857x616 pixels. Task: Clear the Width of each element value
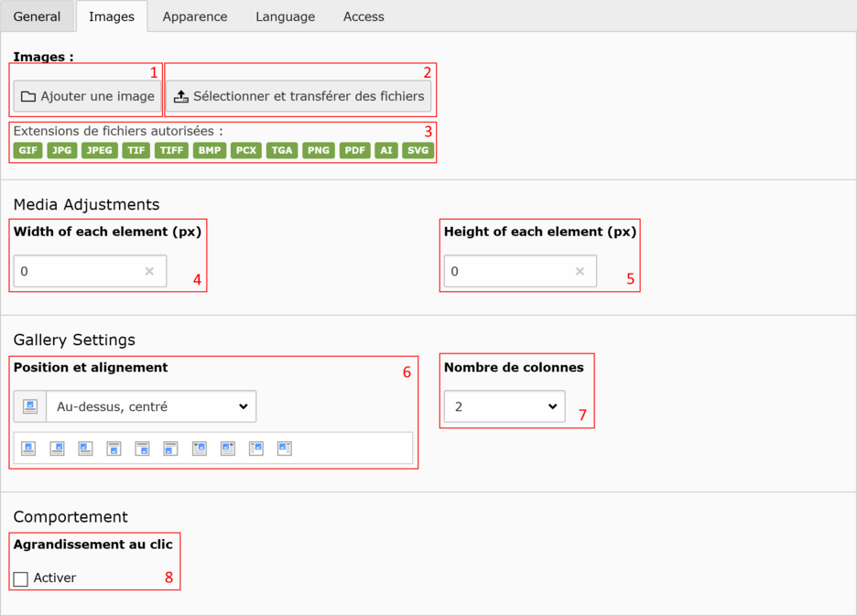[x=149, y=272]
